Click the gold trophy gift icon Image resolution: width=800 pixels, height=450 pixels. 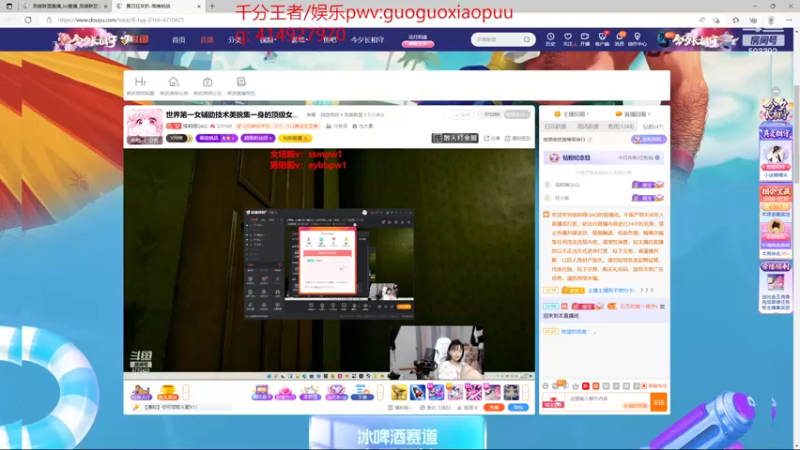[167, 392]
